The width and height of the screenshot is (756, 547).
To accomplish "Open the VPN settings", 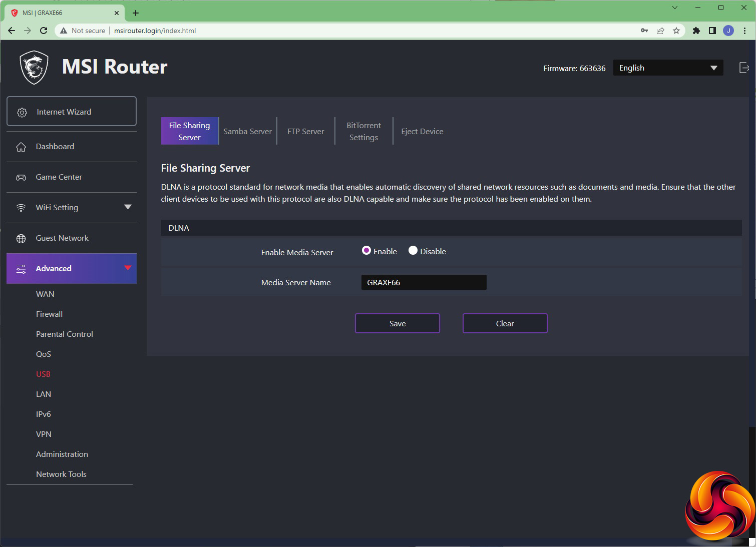I will tap(44, 434).
